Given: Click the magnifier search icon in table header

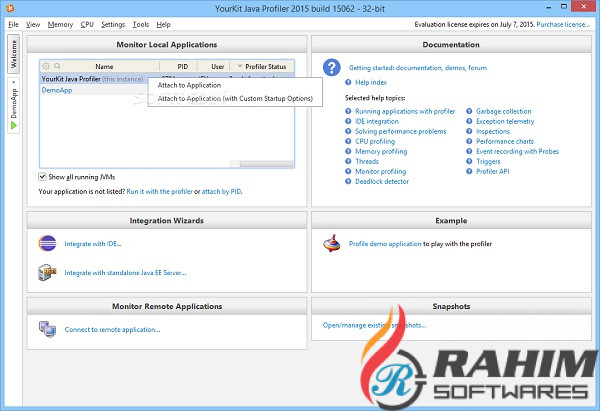Looking at the screenshot, I should click(57, 66).
